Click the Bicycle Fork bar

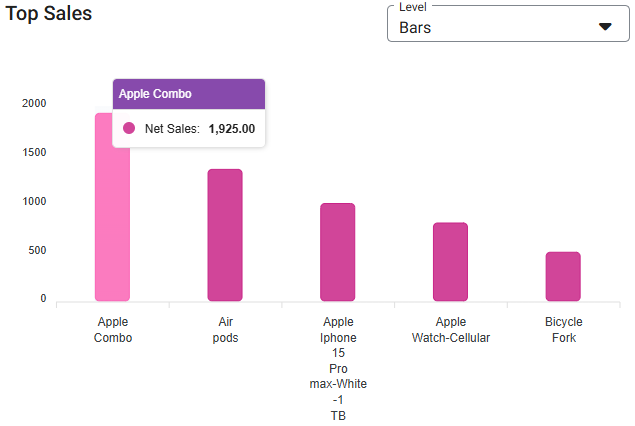click(x=563, y=276)
